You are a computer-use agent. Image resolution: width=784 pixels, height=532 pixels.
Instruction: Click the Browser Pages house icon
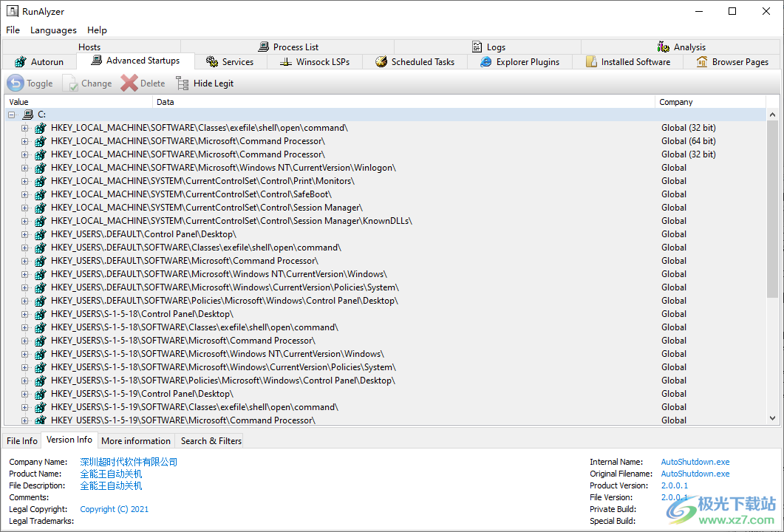point(702,61)
